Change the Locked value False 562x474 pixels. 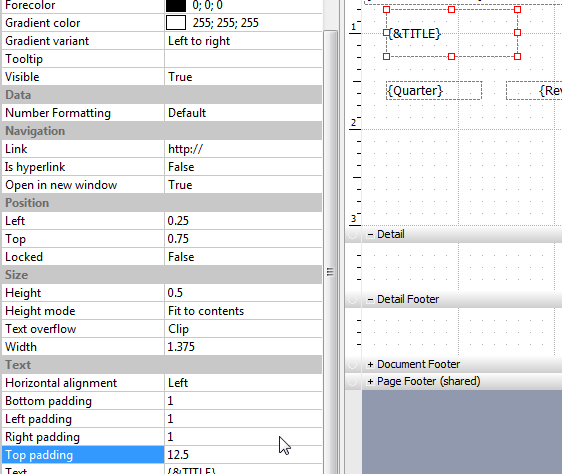tap(243, 257)
